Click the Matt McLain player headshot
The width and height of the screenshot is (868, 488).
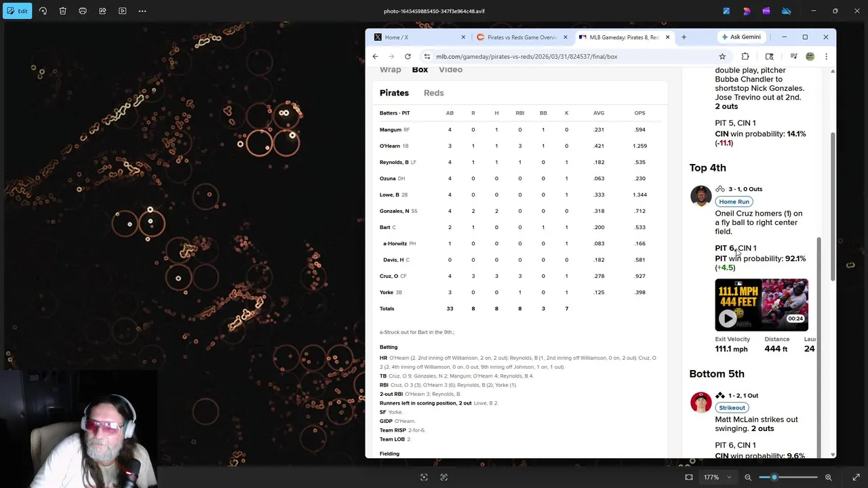click(x=701, y=402)
